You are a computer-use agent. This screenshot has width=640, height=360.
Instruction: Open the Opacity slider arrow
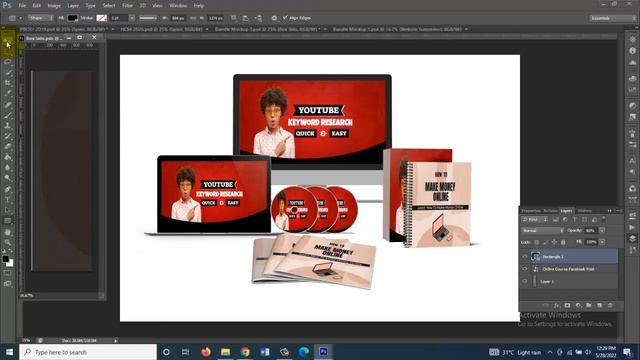click(x=602, y=231)
